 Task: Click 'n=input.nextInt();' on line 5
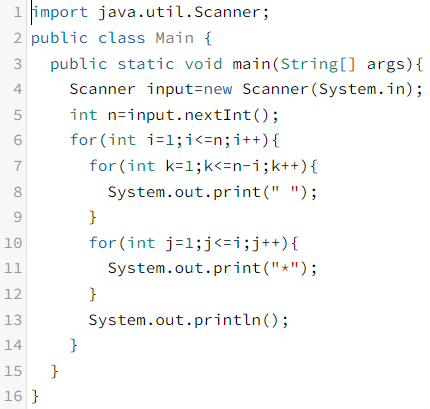coord(193,115)
